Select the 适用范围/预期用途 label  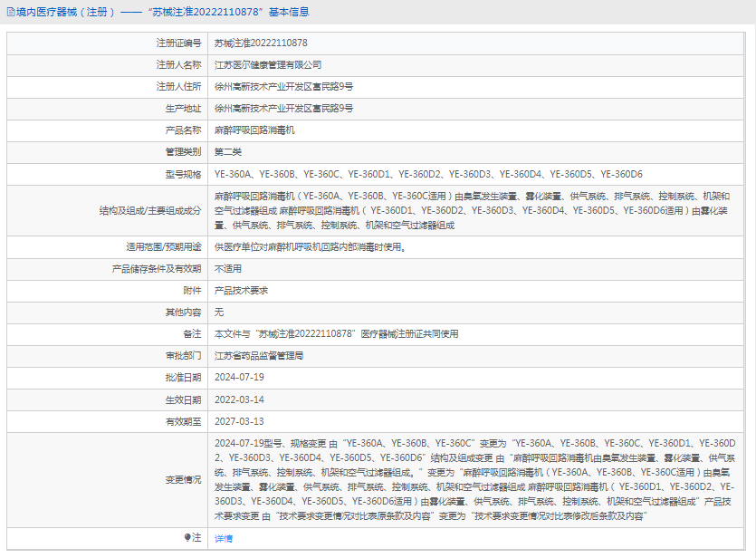tap(164, 247)
